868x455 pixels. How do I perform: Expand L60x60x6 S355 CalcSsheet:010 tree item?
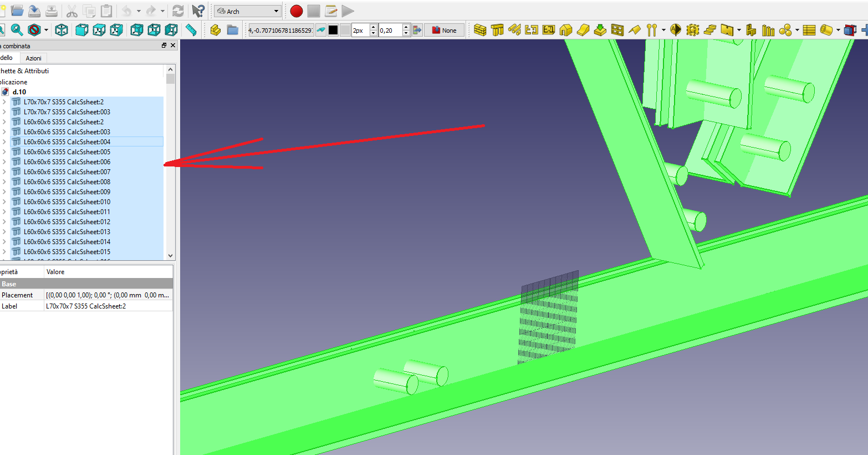[4, 202]
